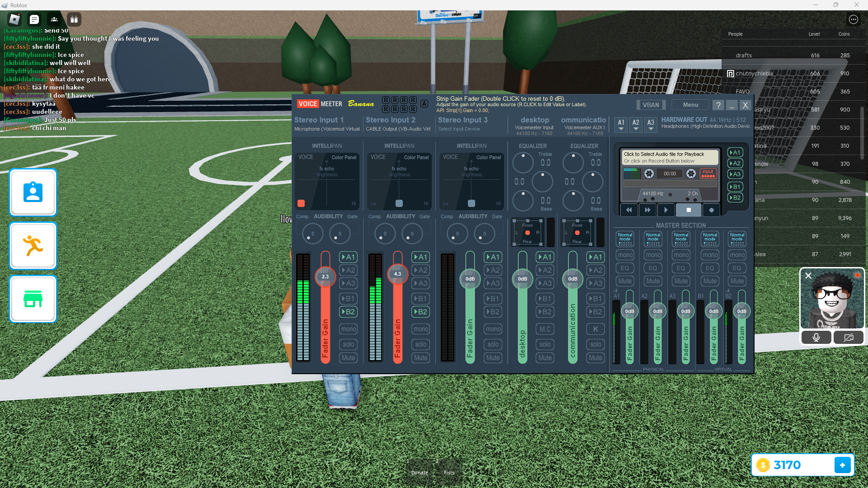Screen dimensions: 868x488
Task: Open the Voicemeeter Menu
Action: tap(690, 105)
